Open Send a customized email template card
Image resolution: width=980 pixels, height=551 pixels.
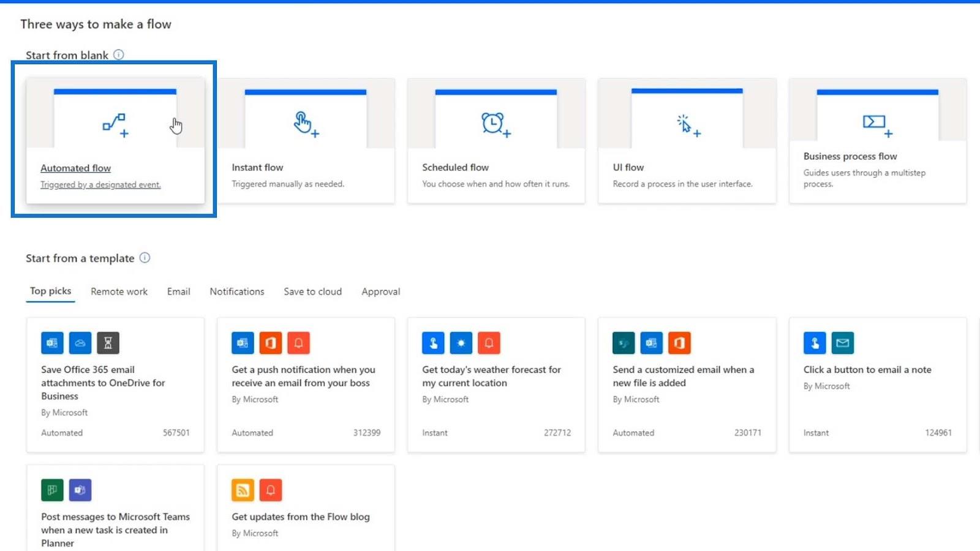687,384
